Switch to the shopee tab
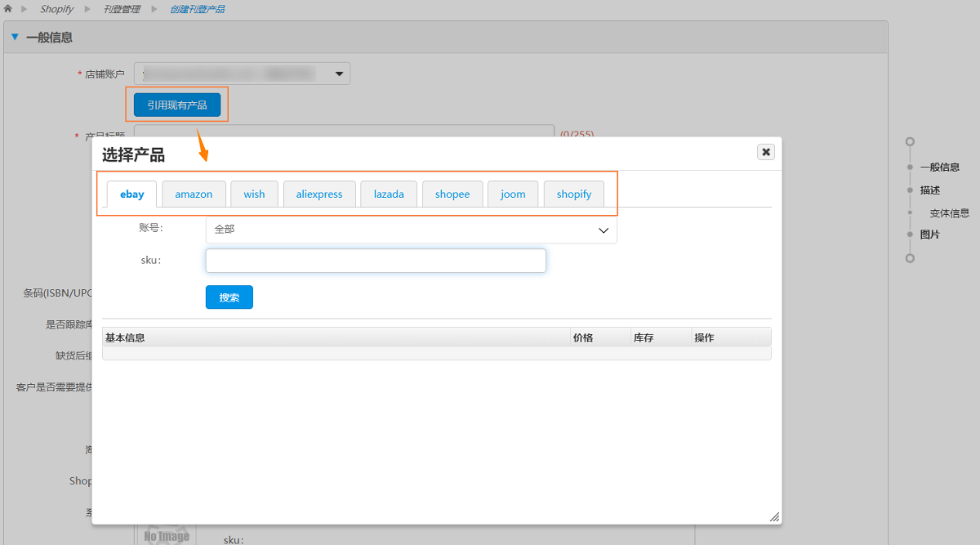Screen dimensions: 980x545 452,194
